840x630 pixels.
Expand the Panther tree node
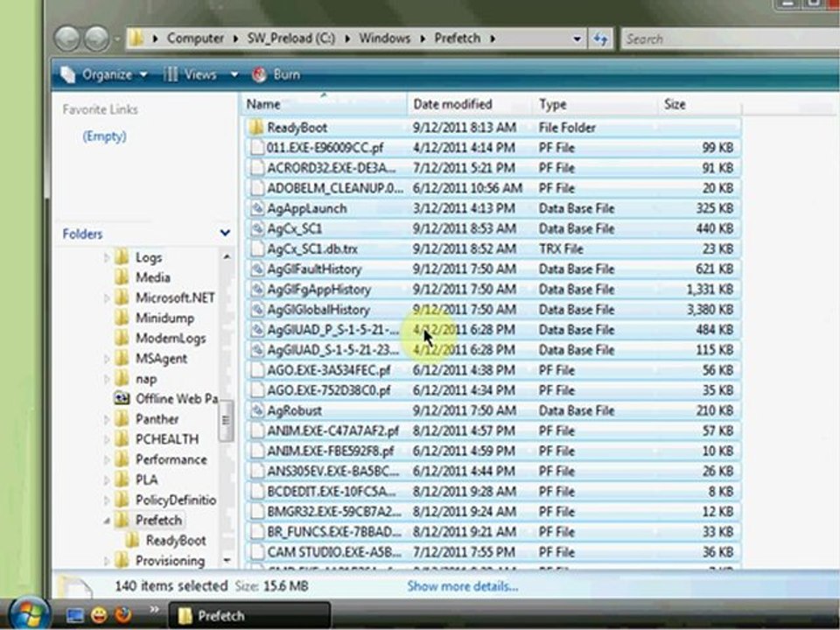pos(106,419)
